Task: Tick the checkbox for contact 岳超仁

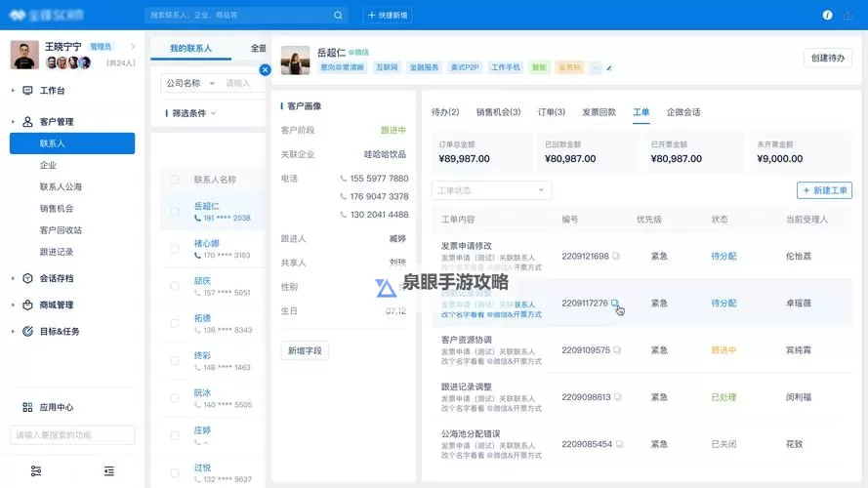Action: (175, 212)
